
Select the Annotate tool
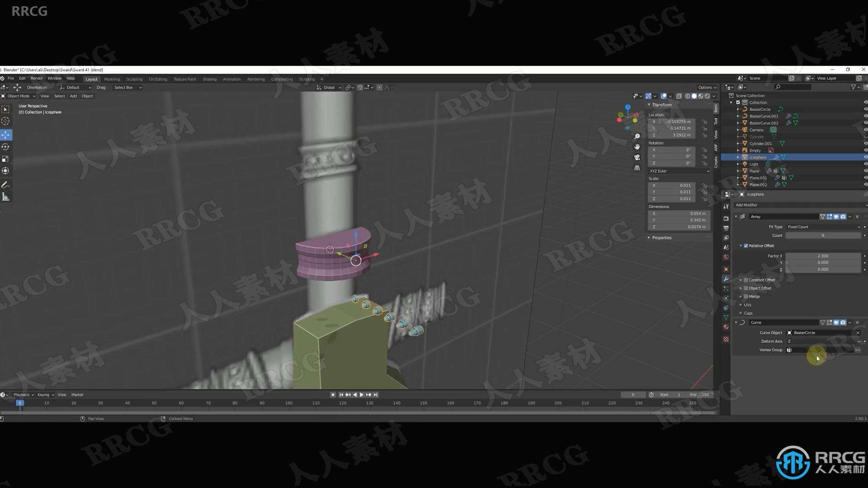5,185
